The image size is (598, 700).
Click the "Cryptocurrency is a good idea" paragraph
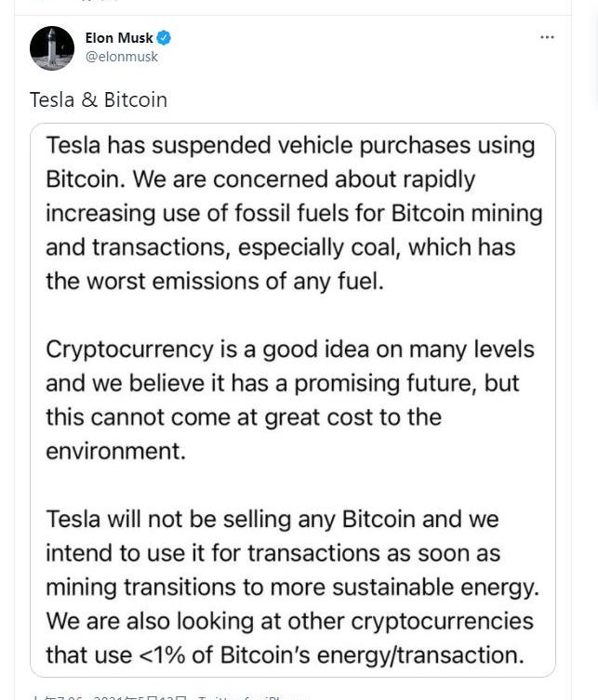pos(290,400)
